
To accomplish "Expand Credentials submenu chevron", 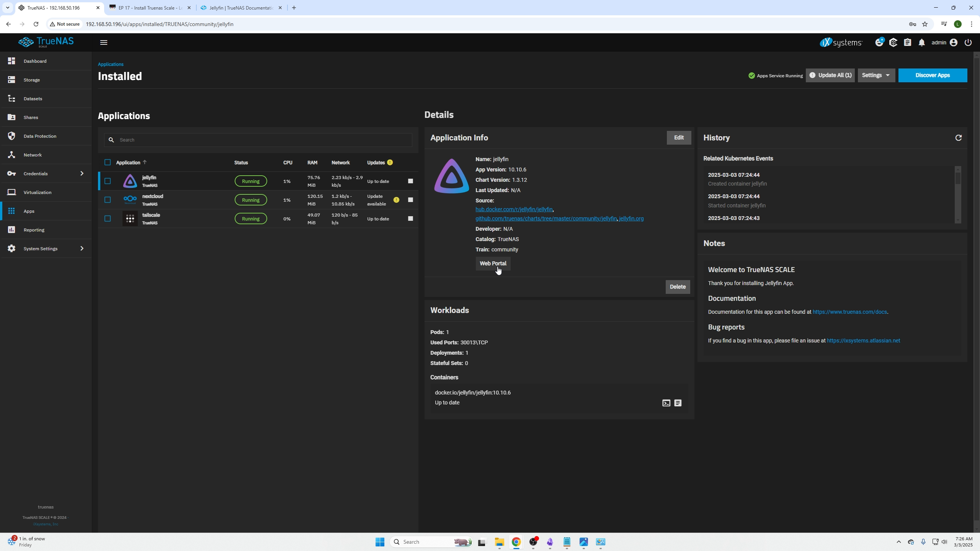I will point(82,174).
